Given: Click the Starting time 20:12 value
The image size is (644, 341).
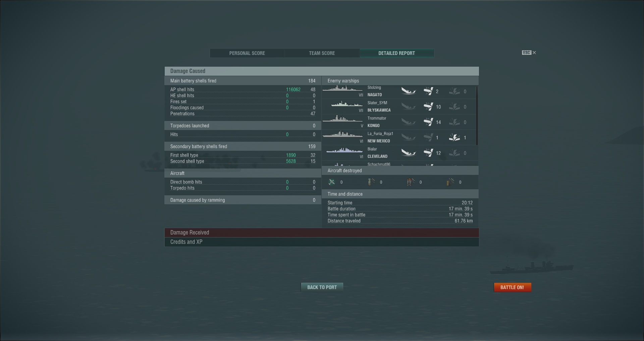Looking at the screenshot, I should click(x=467, y=203).
